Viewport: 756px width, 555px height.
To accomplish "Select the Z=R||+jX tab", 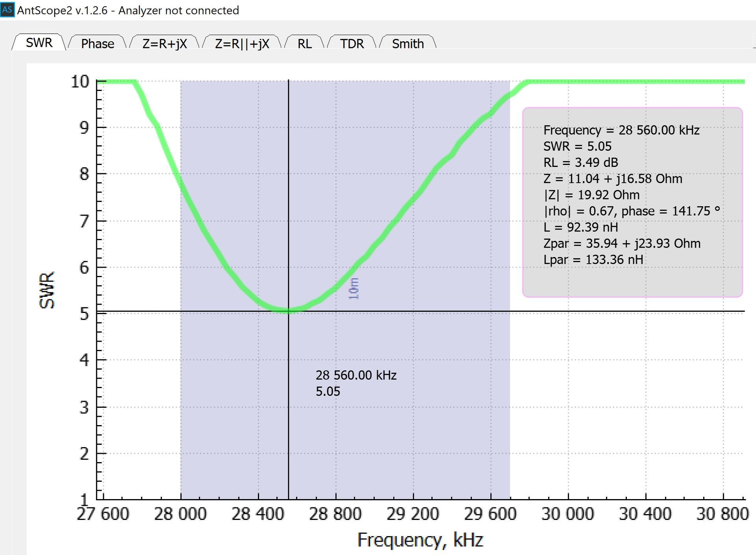I will pos(242,43).
